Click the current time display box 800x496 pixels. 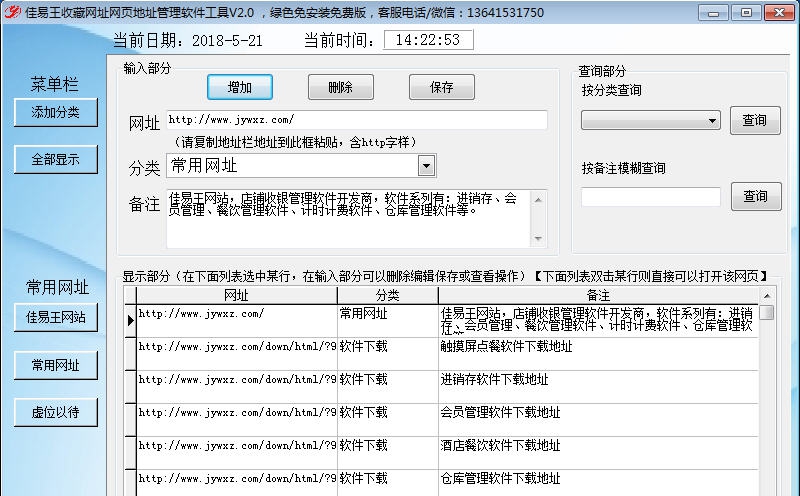point(428,40)
